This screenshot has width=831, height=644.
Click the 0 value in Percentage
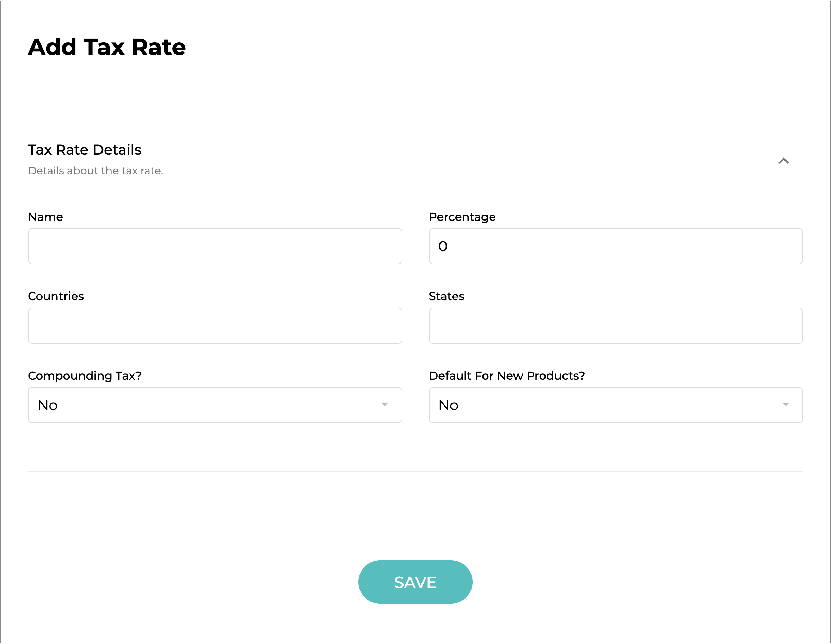tap(443, 247)
